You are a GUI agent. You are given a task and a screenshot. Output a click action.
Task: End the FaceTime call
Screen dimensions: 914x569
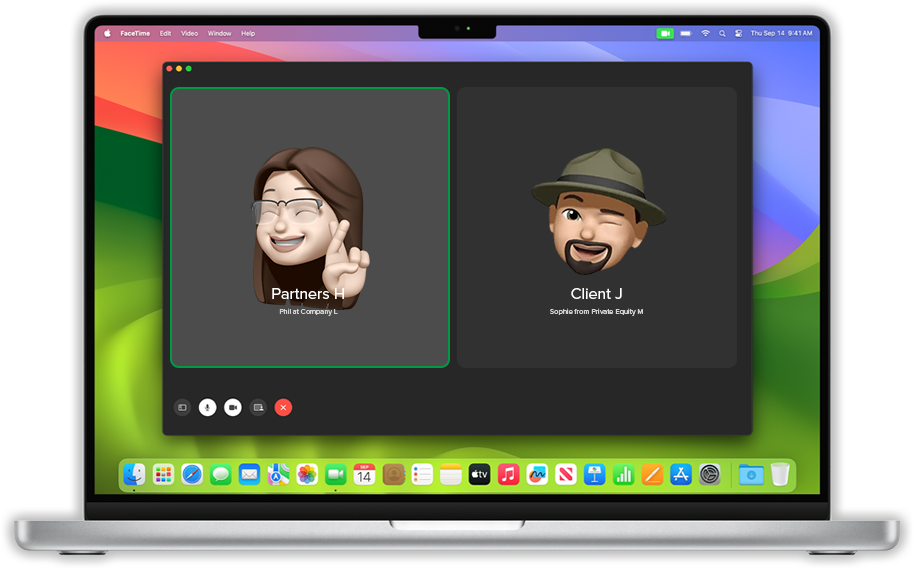tap(283, 407)
